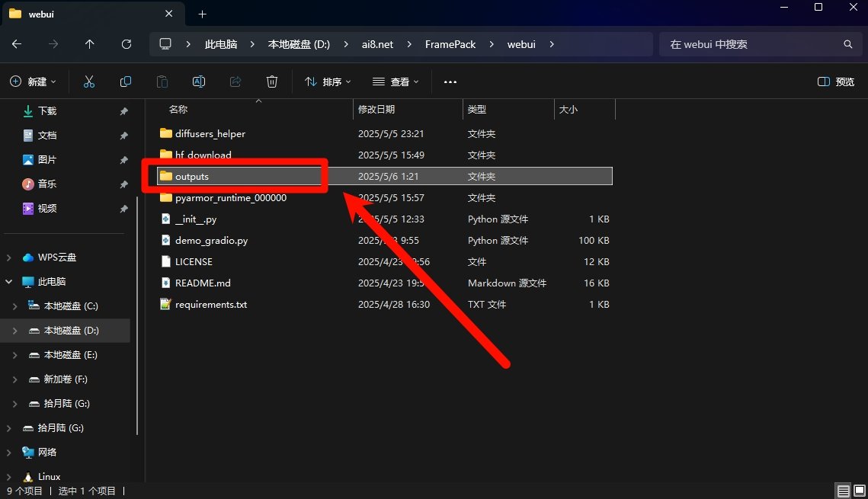868x499 pixels.
Task: Click the Delete trash icon
Action: (272, 82)
